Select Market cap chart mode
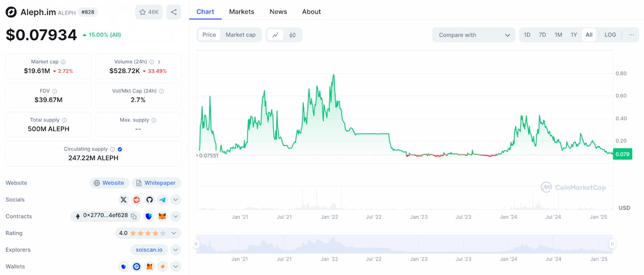 [240, 35]
